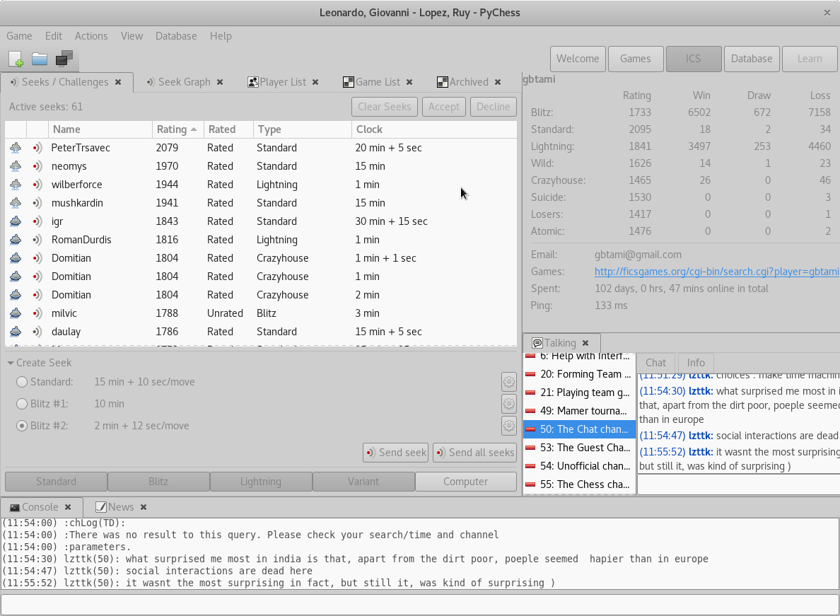840x616 pixels.
Task: Select the Blitz #1 10 min radio button
Action: tap(22, 403)
